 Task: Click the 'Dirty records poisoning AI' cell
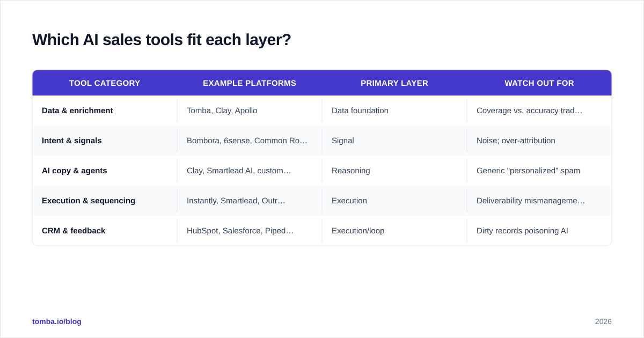pyautogui.click(x=522, y=231)
